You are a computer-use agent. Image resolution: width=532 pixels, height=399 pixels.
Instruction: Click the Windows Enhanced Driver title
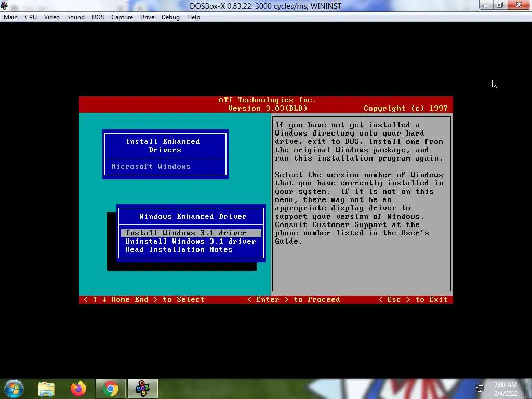pos(193,217)
